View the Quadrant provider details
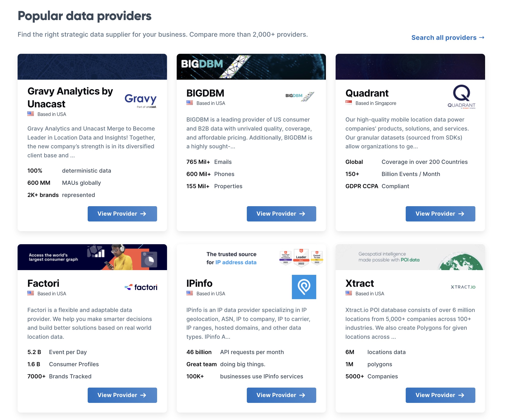The image size is (513, 420). [440, 214]
